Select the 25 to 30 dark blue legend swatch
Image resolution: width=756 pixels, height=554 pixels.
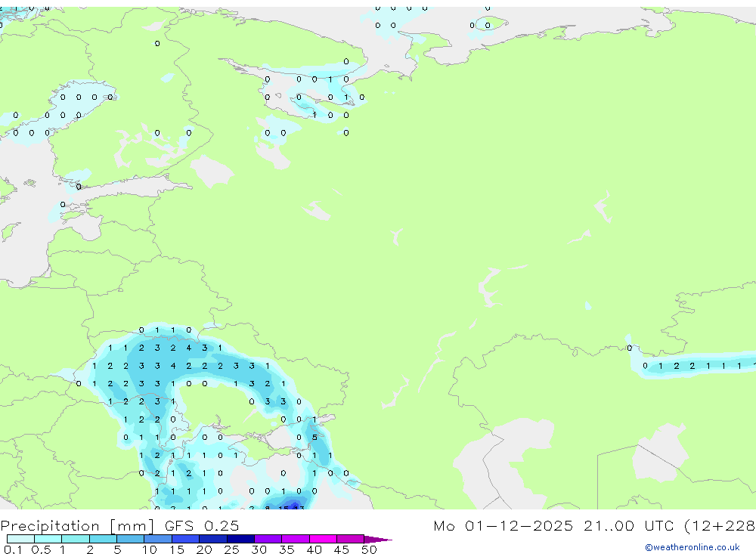click(240, 539)
